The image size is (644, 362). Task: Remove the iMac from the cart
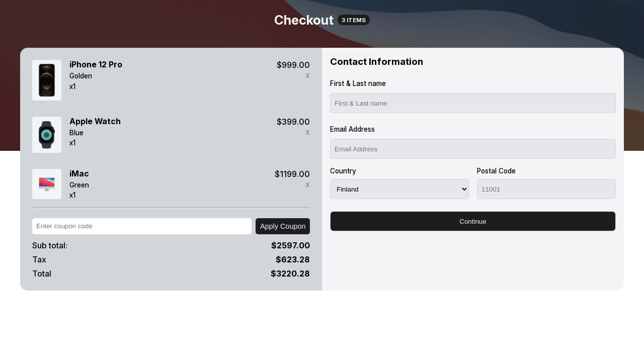point(307,185)
